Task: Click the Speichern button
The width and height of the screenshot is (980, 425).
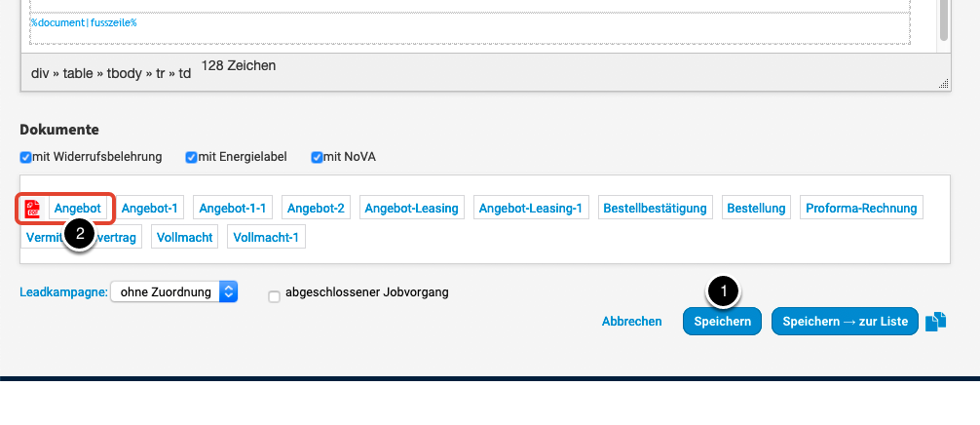Action: click(x=722, y=322)
